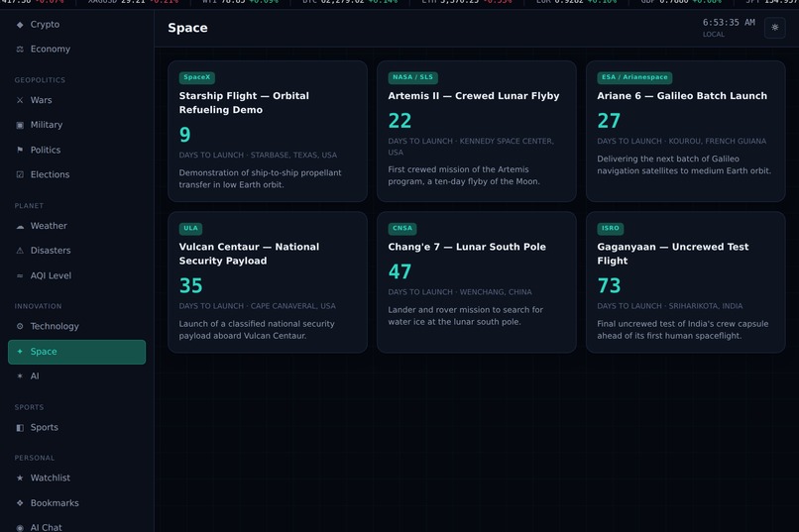Click the 35 days countdown on Vulcan Centaur card

click(190, 285)
